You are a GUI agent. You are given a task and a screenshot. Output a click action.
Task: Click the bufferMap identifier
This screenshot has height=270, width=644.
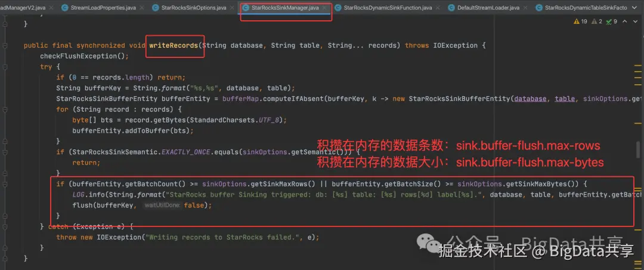click(x=241, y=99)
